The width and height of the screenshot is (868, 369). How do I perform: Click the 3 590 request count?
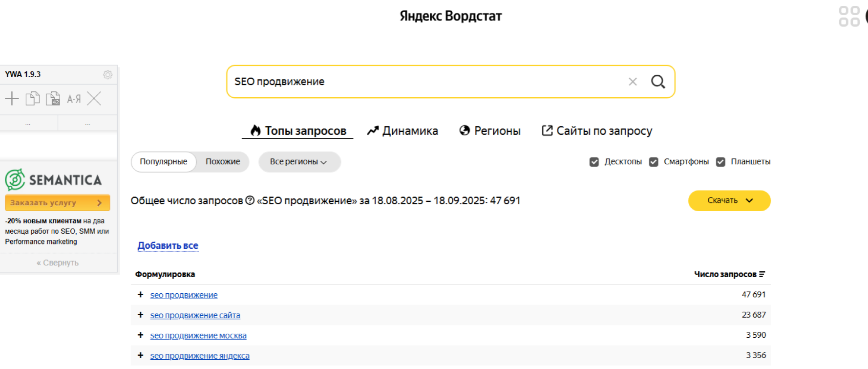(756, 335)
